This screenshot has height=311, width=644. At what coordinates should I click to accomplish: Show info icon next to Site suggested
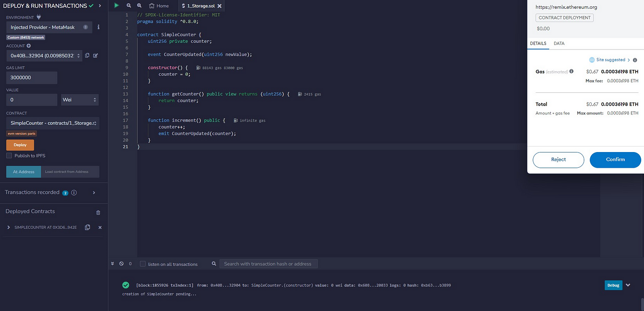point(635,60)
